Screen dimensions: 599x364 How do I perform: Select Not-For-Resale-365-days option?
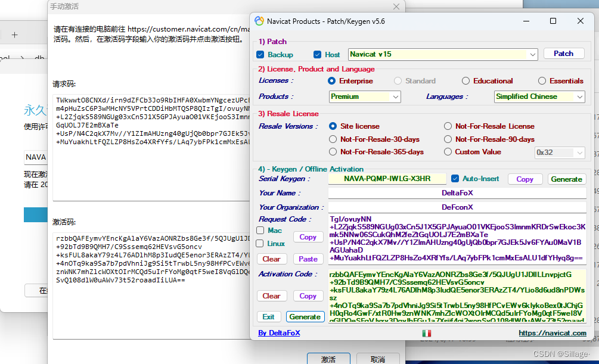coord(333,152)
